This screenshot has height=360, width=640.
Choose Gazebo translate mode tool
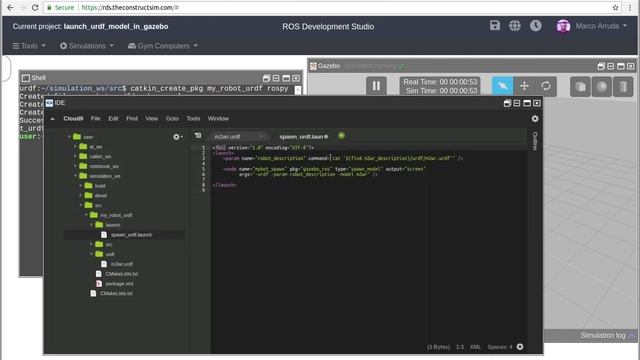[524, 86]
